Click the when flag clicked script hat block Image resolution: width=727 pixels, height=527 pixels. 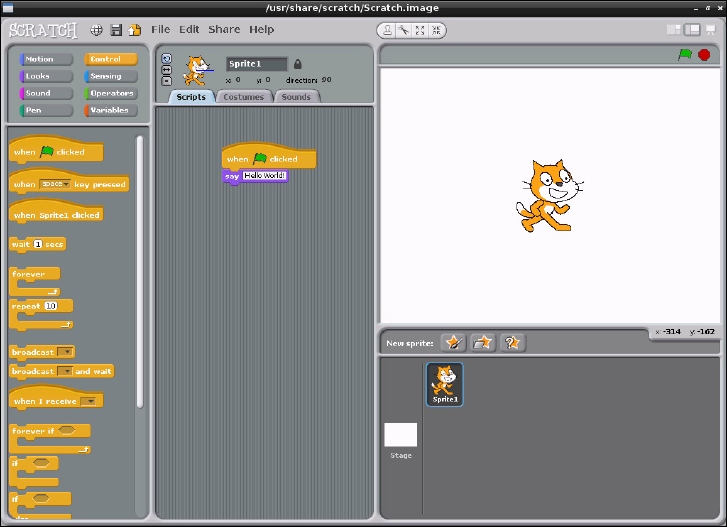click(269, 156)
